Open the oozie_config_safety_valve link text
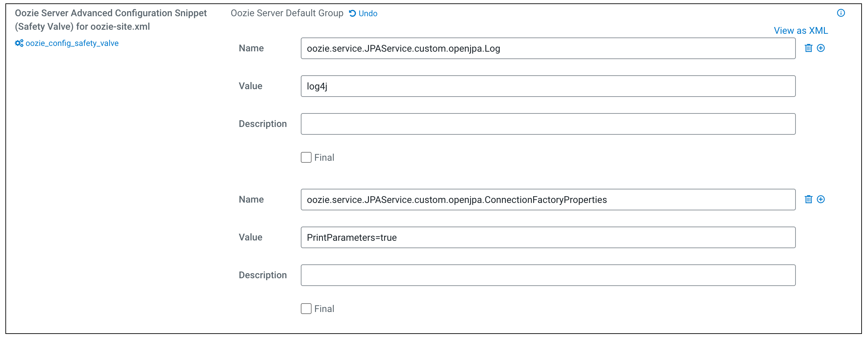Screen dimensions: 868x339 [x=72, y=43]
